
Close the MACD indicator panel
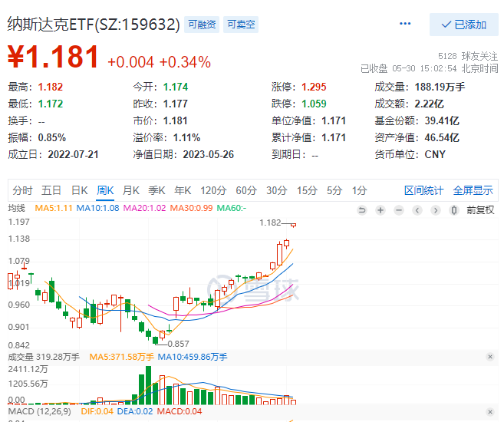pyautogui.click(x=490, y=412)
